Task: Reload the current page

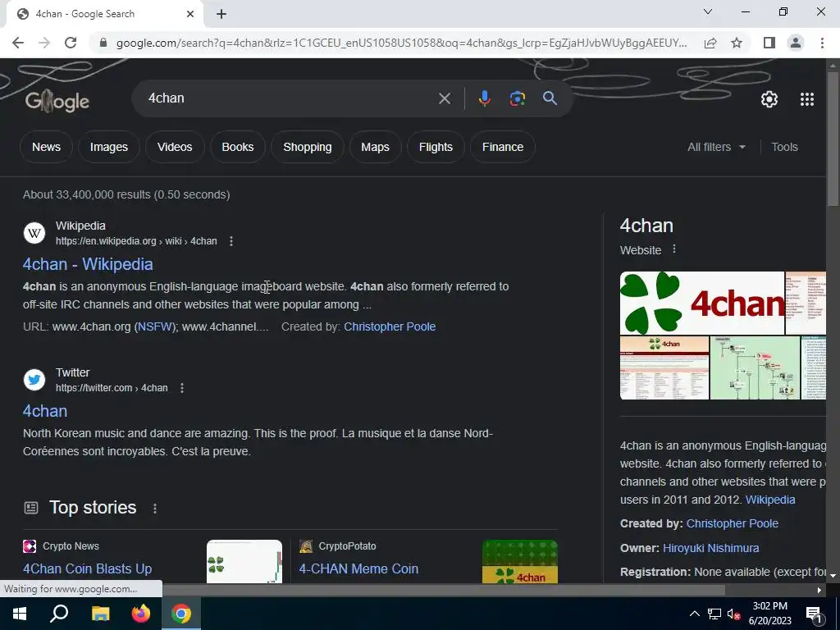Action: coord(71,43)
